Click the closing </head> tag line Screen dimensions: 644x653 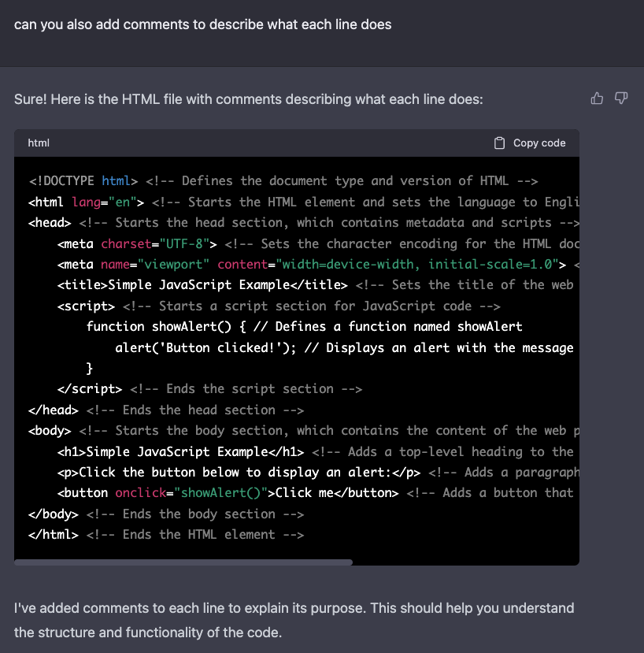pos(166,410)
